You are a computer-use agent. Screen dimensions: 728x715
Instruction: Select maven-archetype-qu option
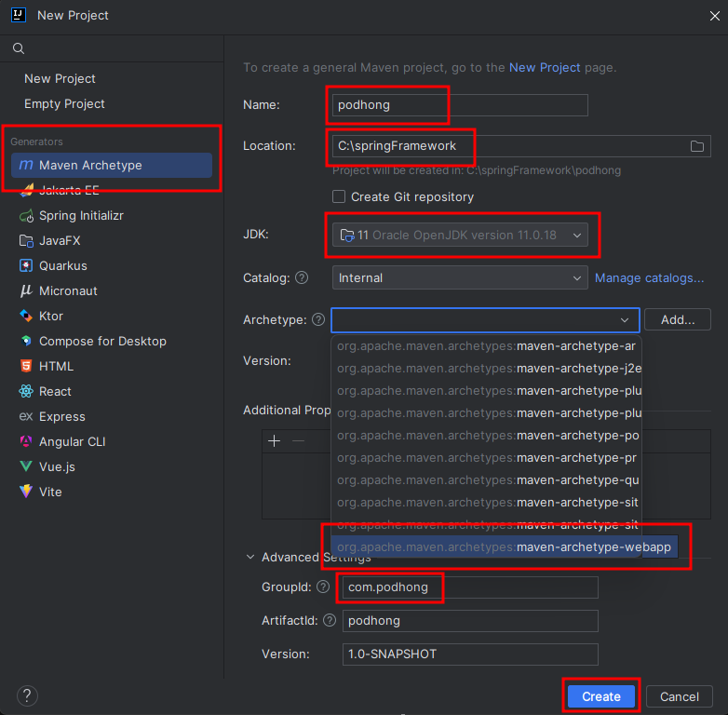tap(486, 480)
